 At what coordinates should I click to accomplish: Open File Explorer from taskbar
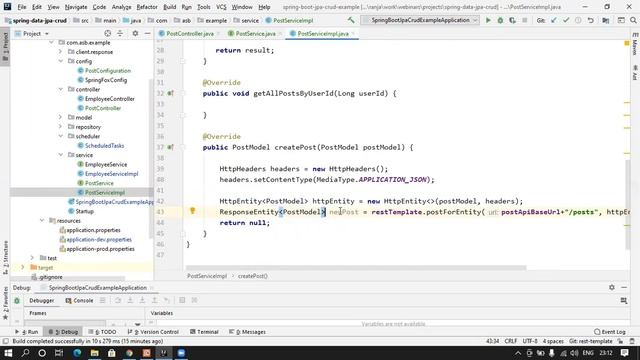tap(94, 353)
